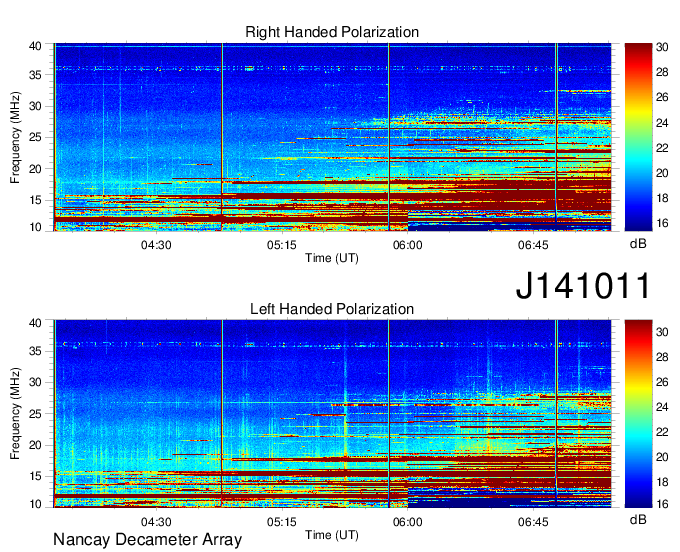
Task: Click "Time (UT)" label under Right Handed plot
Action: [x=332, y=258]
